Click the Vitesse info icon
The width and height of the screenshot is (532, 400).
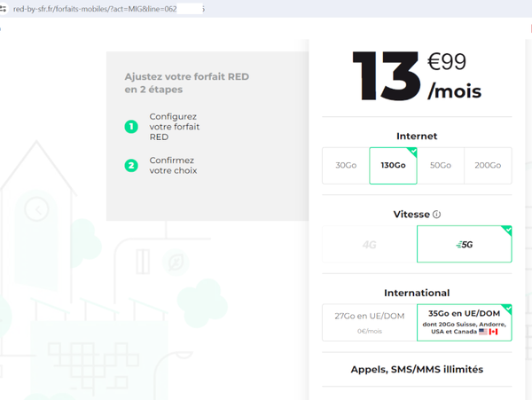pyautogui.click(x=437, y=215)
